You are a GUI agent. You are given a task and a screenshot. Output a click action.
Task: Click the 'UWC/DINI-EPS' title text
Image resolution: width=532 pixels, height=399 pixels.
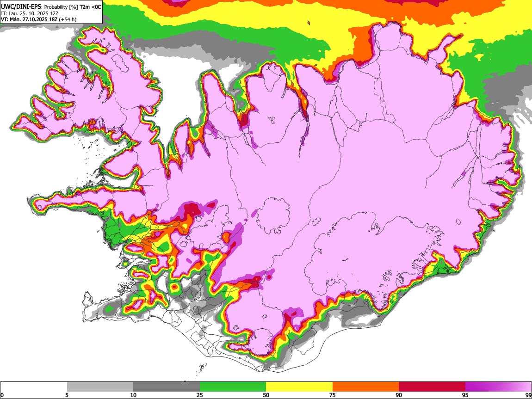[21, 7]
